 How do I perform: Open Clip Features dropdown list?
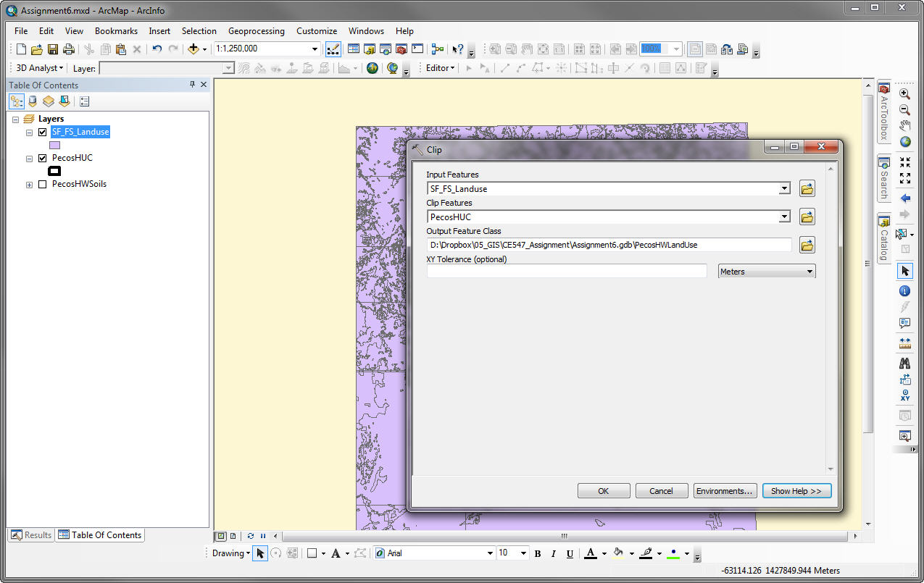784,217
